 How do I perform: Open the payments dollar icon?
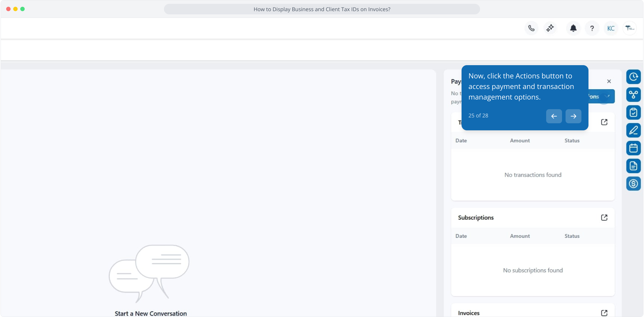coord(633,184)
